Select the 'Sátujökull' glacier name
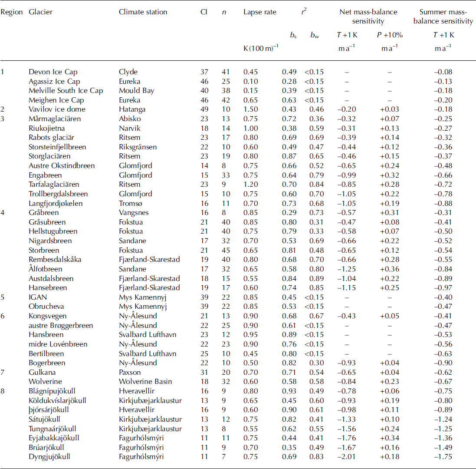 click(44, 419)
